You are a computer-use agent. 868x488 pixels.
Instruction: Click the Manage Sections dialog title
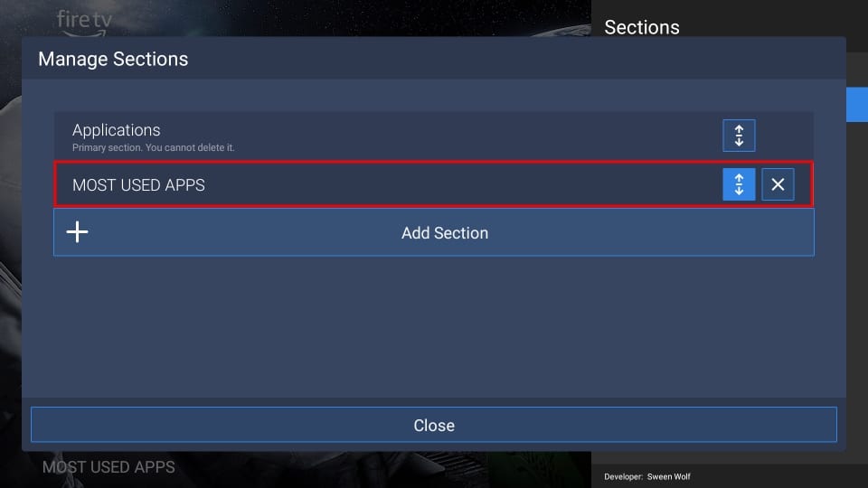pos(113,60)
